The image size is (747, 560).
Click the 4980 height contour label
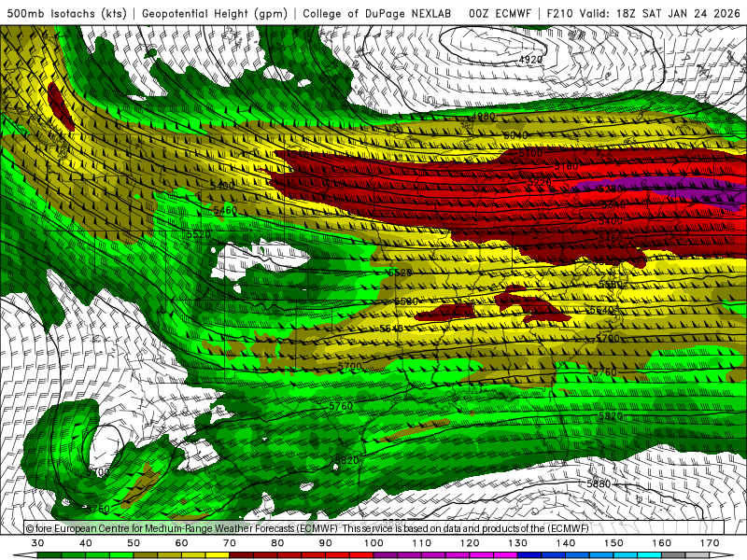click(483, 117)
